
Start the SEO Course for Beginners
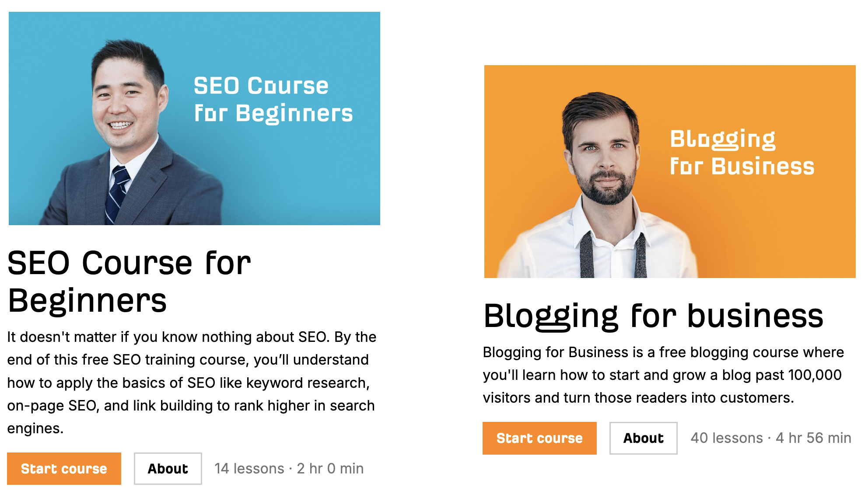tap(64, 469)
